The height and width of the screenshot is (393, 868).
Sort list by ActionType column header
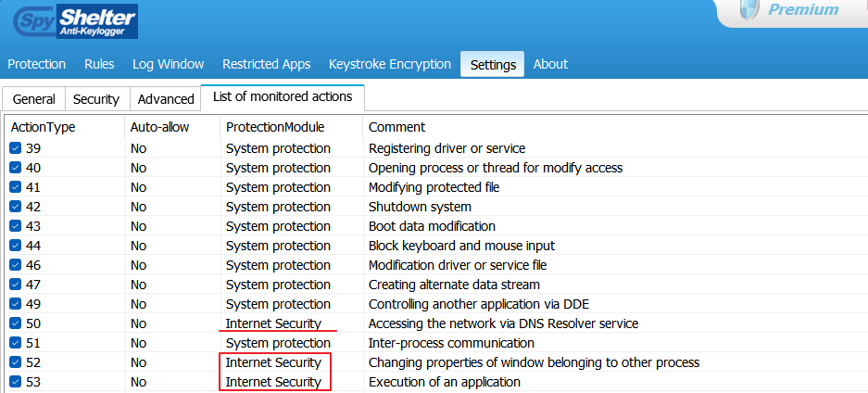point(44,127)
